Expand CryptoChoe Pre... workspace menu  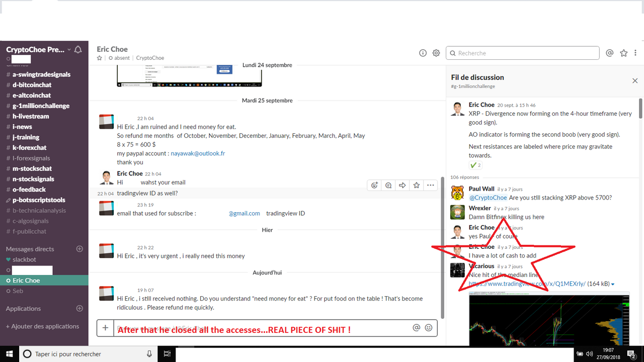coord(39,50)
